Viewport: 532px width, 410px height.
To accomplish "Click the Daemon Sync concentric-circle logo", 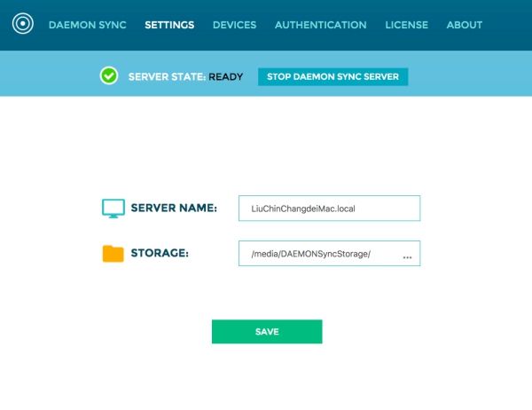I will coord(23,23).
